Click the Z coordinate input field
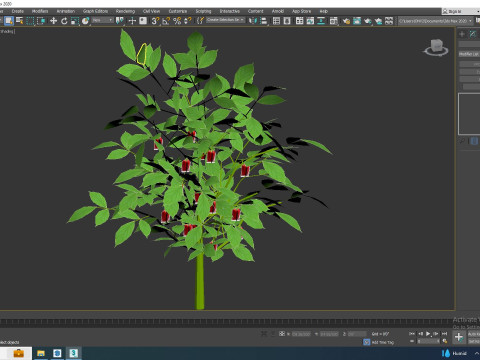The height and width of the screenshot is (360, 480). tap(357, 334)
